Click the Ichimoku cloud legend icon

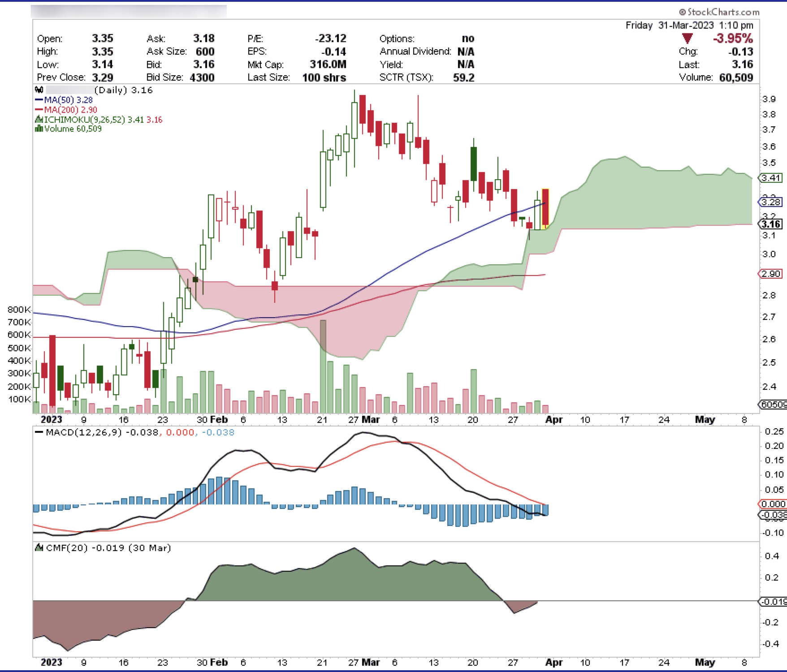coord(39,120)
